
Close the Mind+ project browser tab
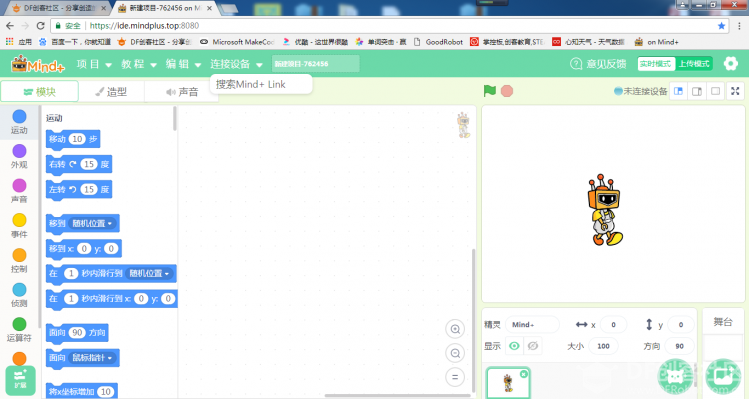click(x=209, y=8)
